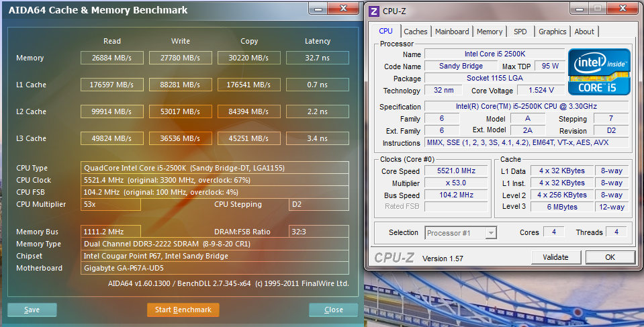Click the Motherboard field Gigabyte GA-P67A-UD5
The height and width of the screenshot is (327, 644).
tap(215, 268)
